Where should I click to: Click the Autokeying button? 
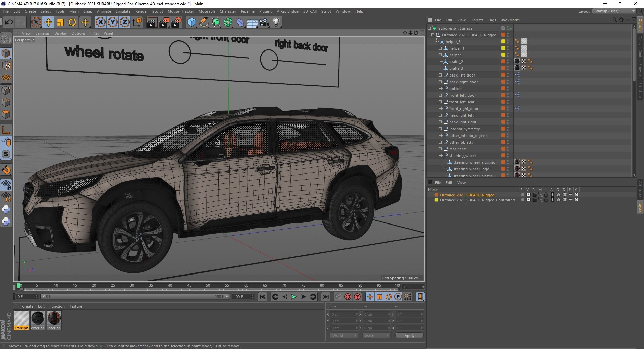(348, 297)
